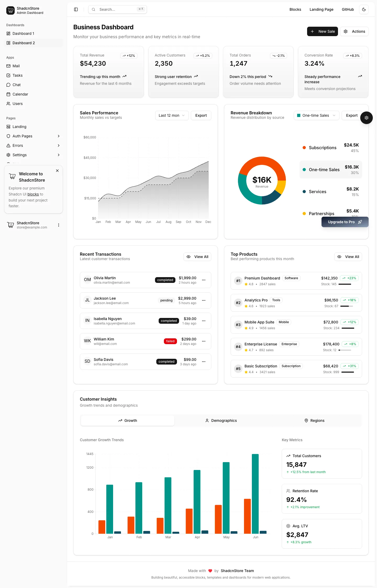Focus the Search input field
The image size is (377, 588).
coord(118,9)
